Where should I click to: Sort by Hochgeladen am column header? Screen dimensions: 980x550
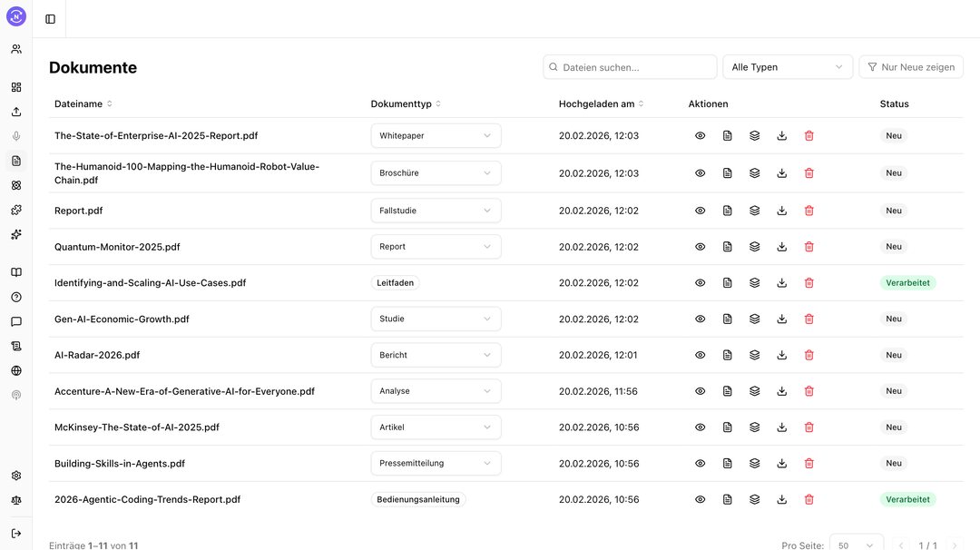point(601,103)
